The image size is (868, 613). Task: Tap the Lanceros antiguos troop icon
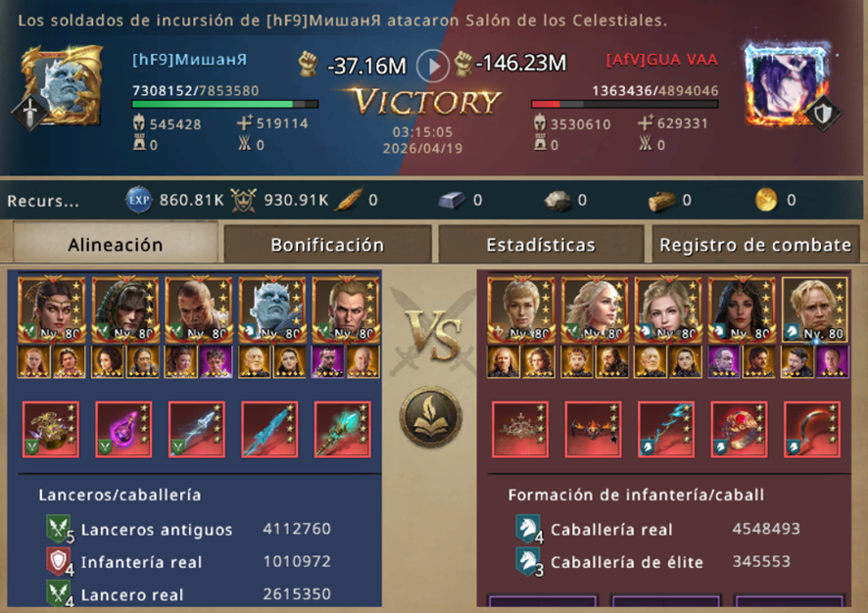pos(58,529)
